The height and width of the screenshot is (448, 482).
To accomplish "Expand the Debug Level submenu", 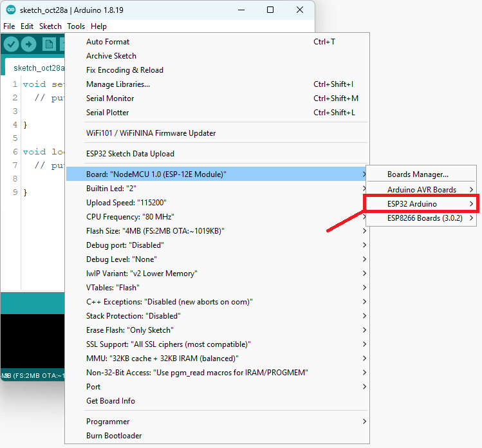I will 217,259.
